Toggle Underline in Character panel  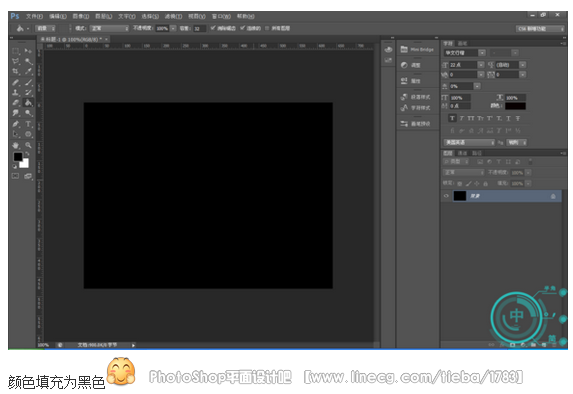(x=509, y=118)
